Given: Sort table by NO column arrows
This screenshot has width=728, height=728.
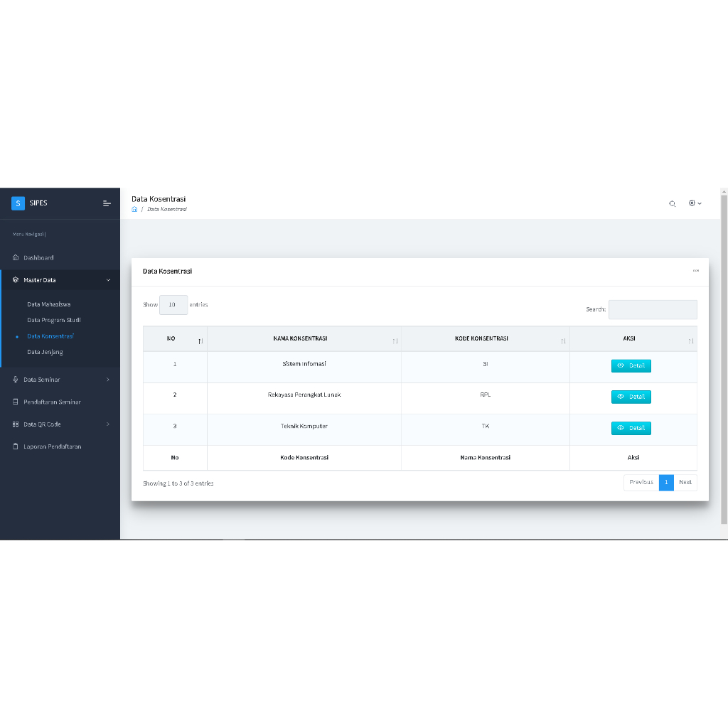Looking at the screenshot, I should point(200,341).
